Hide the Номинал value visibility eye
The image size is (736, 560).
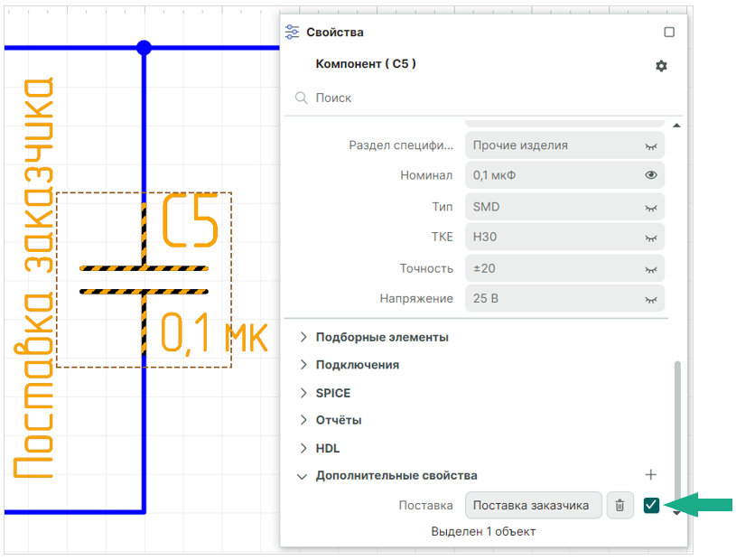(651, 175)
